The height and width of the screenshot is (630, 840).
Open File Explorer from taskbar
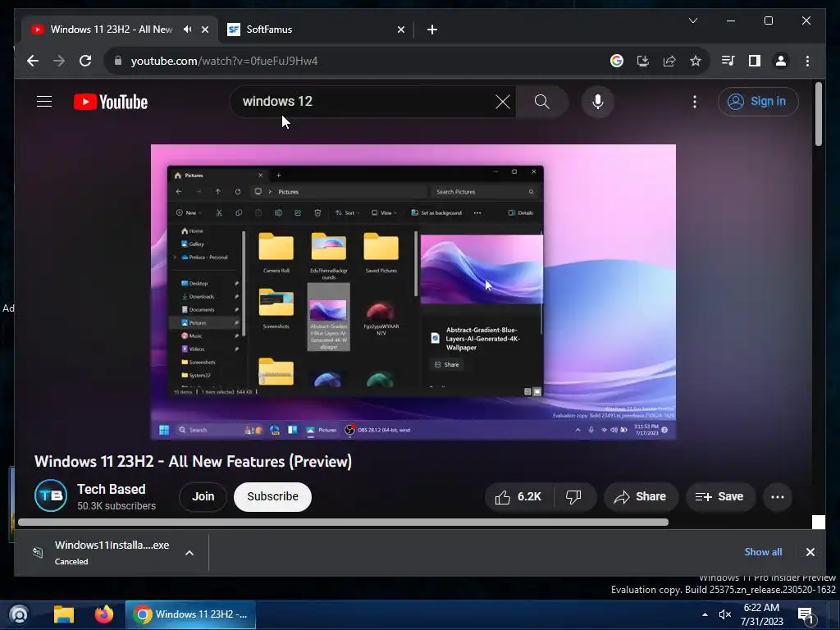click(64, 614)
